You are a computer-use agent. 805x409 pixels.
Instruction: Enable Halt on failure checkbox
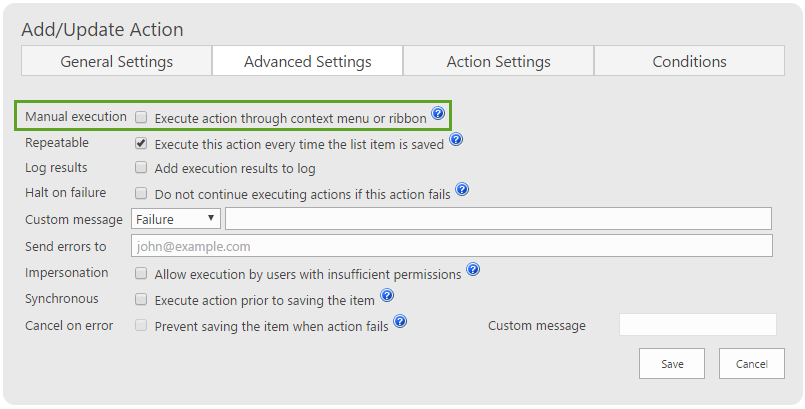pyautogui.click(x=141, y=193)
